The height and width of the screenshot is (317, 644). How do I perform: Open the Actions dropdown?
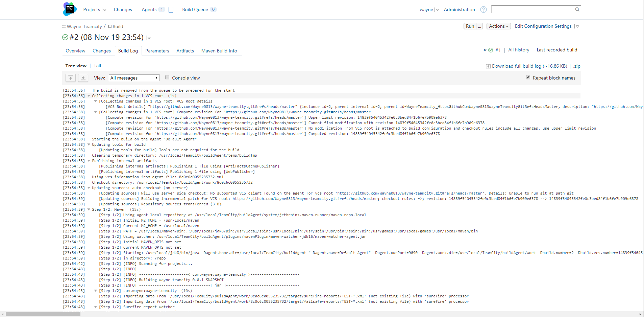(x=498, y=26)
